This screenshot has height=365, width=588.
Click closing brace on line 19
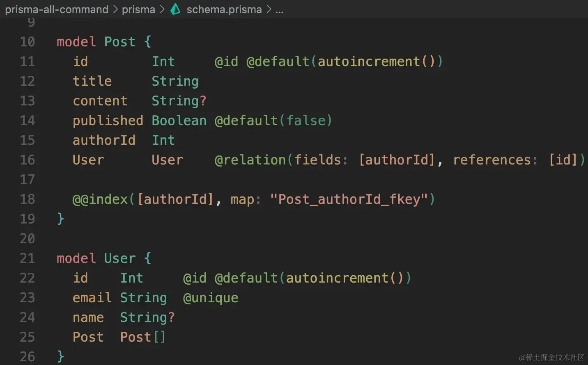point(60,219)
